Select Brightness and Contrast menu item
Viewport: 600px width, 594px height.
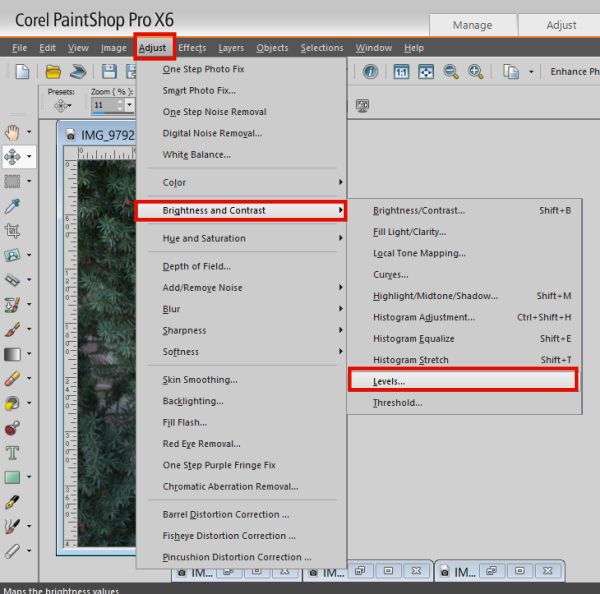click(241, 211)
